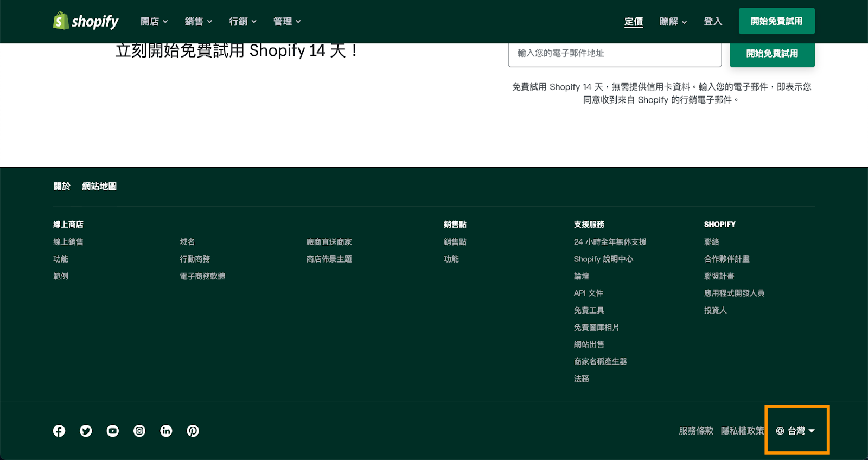Open the 商店佈景主題 link
The image size is (868, 460).
coord(329,259)
